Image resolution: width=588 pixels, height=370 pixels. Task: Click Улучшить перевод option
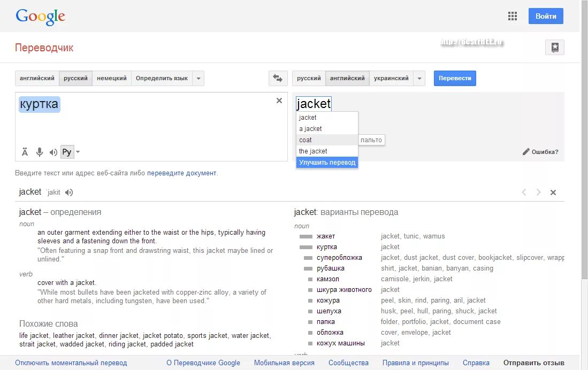click(x=327, y=163)
